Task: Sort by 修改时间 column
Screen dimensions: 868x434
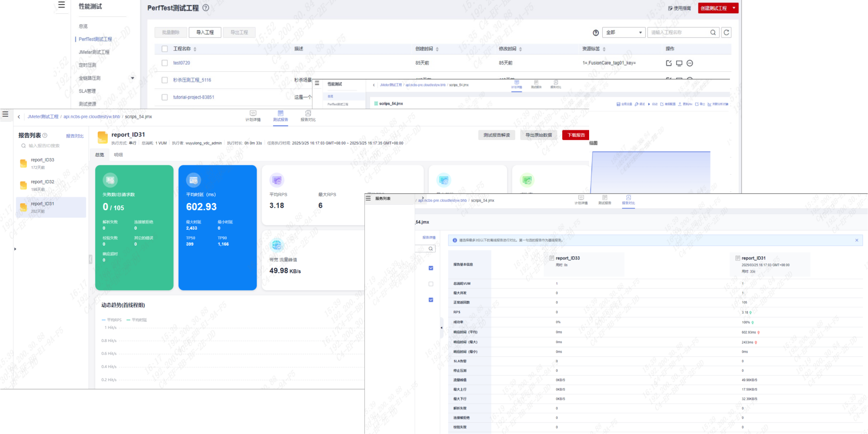Action: point(520,49)
